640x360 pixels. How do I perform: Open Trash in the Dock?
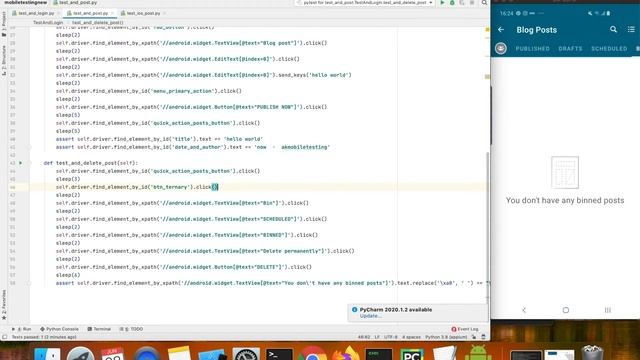point(592,353)
